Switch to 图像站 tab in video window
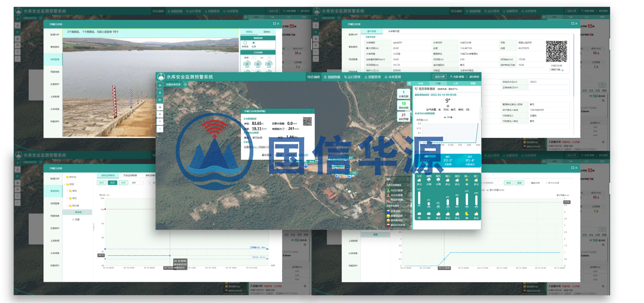644x303 pixels. [x=267, y=32]
